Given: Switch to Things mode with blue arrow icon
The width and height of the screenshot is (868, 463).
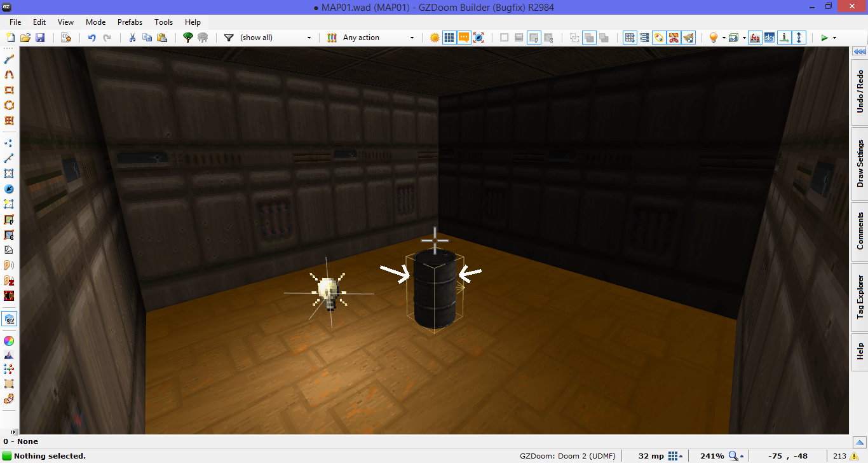Looking at the screenshot, I should point(9,189).
